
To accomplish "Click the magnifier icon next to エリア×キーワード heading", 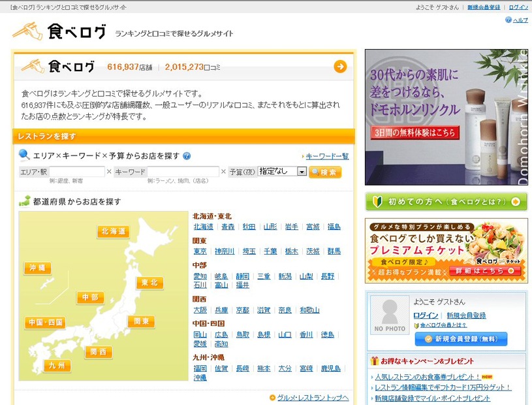I will (x=24, y=155).
